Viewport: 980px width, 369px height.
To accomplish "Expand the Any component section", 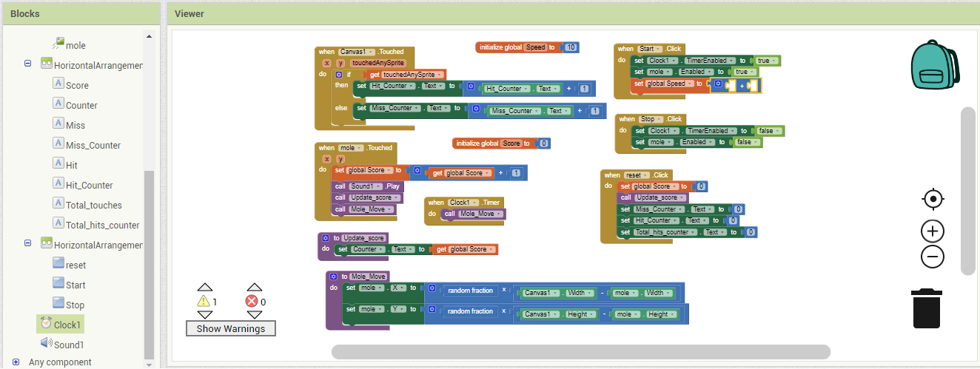I will click(16, 362).
